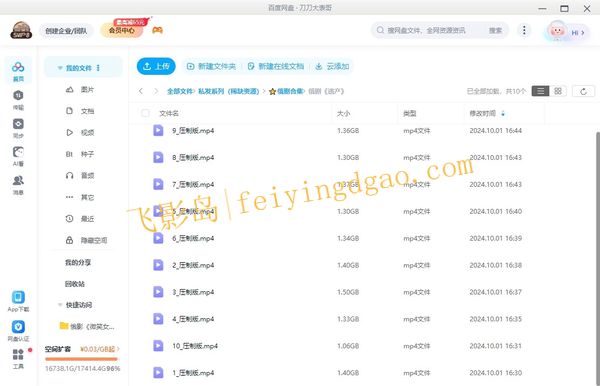Viewport: 600px width, 386px height.
Task: Click the video icon of 1_压制版.mp4
Action: [158, 373]
